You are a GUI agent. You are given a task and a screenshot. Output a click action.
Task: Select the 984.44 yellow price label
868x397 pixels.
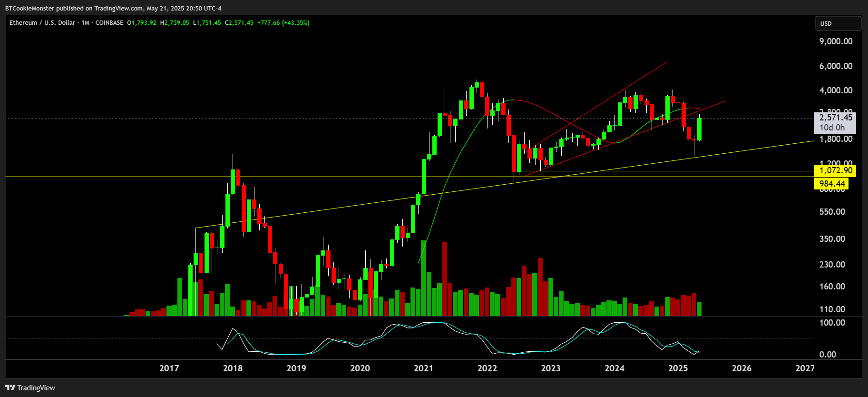(x=832, y=184)
